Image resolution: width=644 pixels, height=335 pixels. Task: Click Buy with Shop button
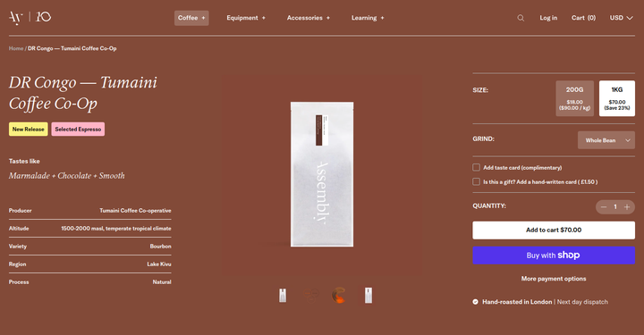click(x=554, y=255)
